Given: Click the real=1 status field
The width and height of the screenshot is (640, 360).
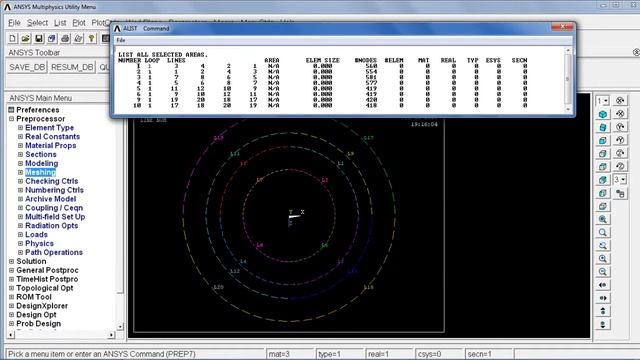Looking at the screenshot, I should click(x=389, y=354).
